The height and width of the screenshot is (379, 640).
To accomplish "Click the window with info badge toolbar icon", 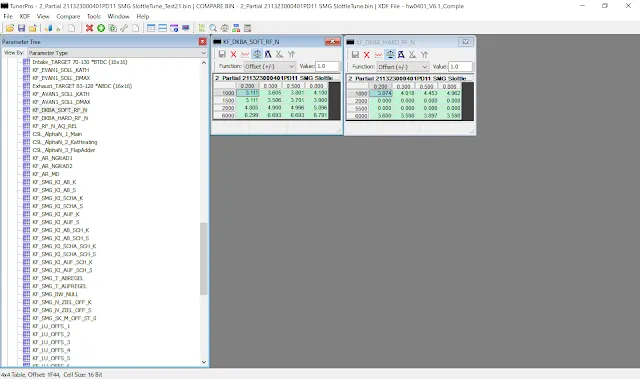I will 174,28.
